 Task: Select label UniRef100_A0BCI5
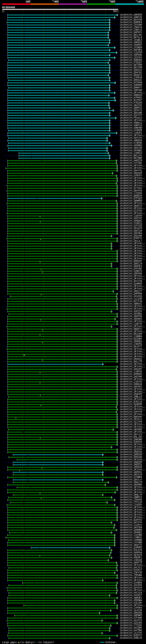pos(131,638)
